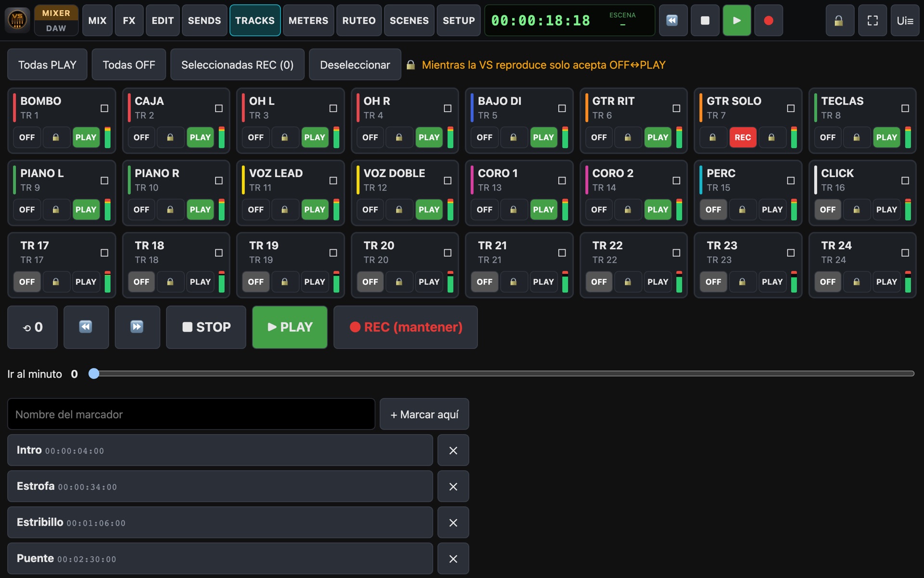The height and width of the screenshot is (578, 924).
Task: Click the Todas PLAY button
Action: pos(47,65)
